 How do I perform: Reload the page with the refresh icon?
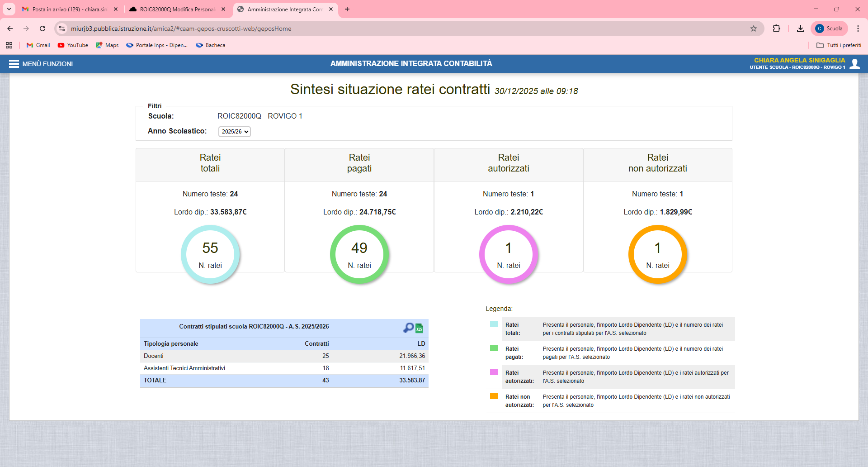tap(42, 29)
